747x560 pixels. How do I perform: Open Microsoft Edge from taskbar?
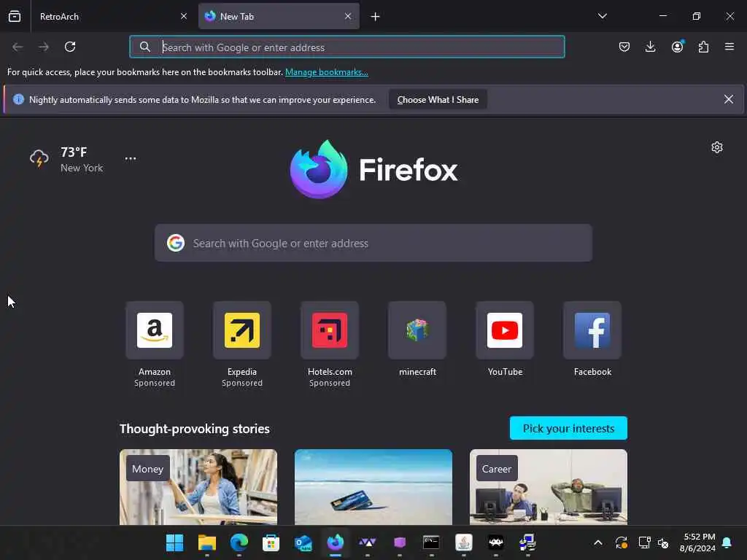pos(239,542)
